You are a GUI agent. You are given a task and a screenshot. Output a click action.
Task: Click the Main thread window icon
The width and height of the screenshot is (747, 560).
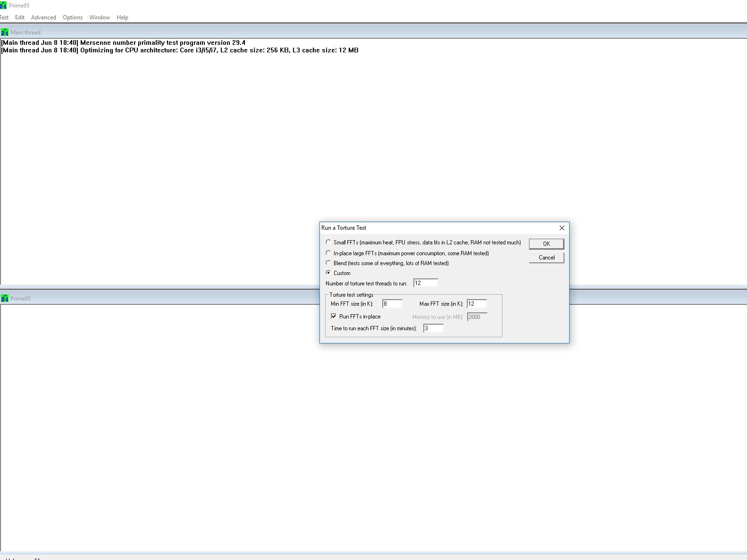point(5,32)
